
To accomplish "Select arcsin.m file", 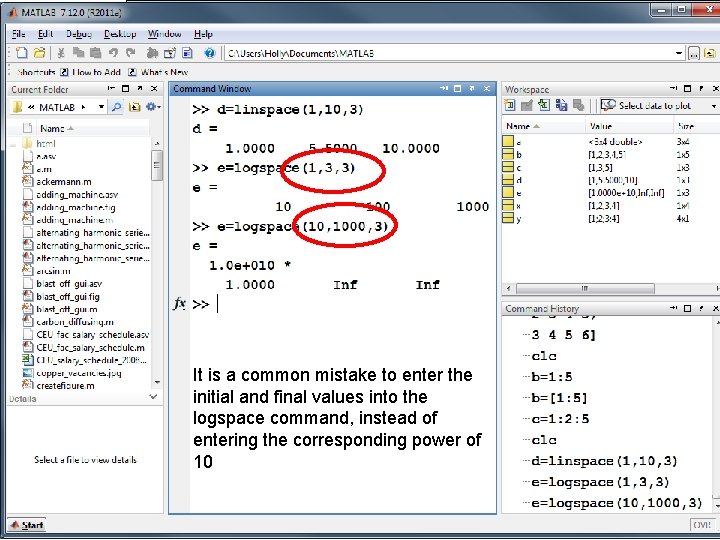I will [x=54, y=271].
